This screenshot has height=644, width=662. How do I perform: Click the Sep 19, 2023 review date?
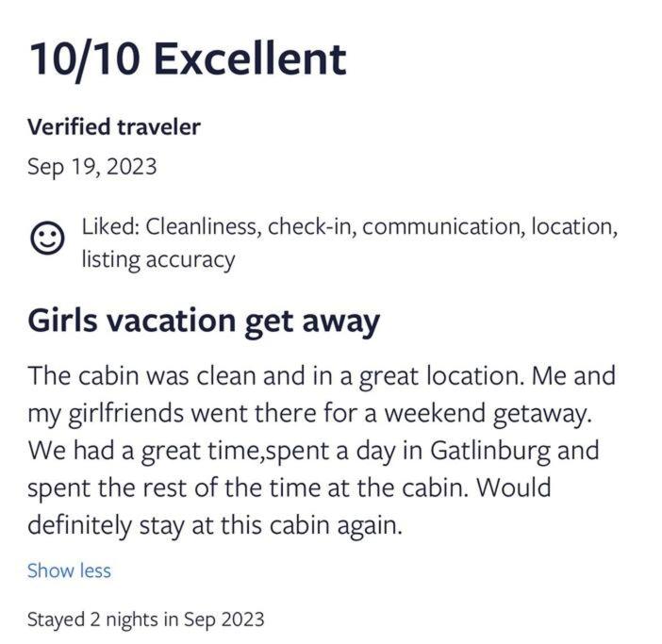click(92, 166)
